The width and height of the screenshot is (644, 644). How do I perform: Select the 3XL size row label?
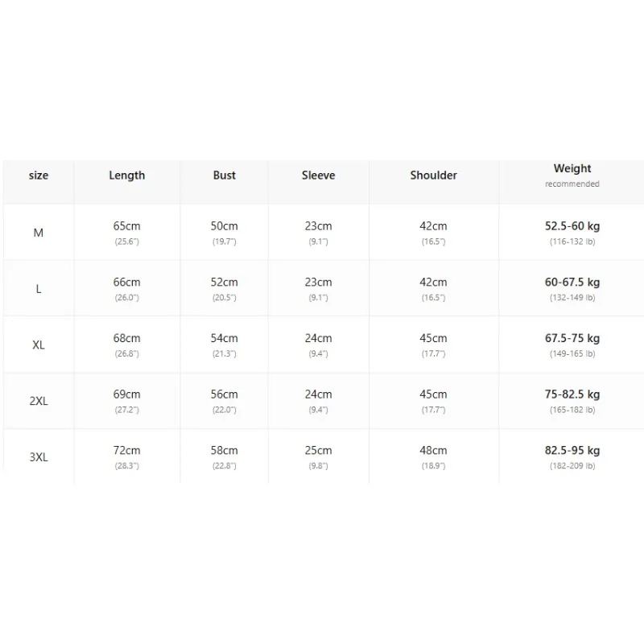(39, 457)
